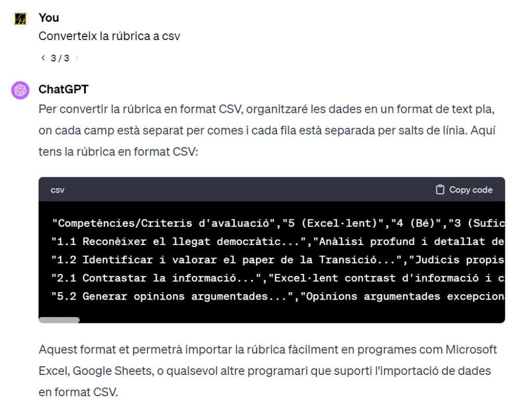Click the purple ChatGPT logo avatar

click(x=20, y=90)
